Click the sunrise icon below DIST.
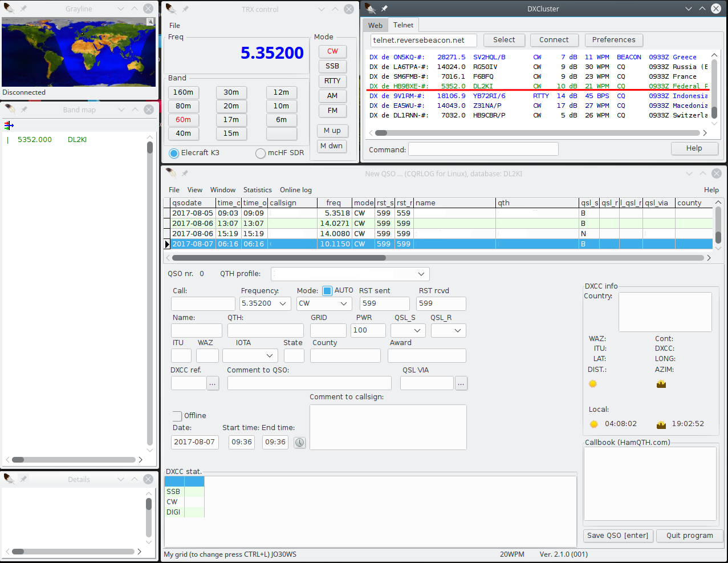This screenshot has height=563, width=728. click(593, 384)
